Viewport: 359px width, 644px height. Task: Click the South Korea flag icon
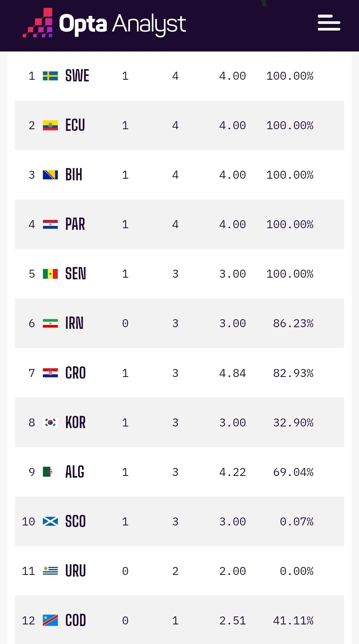point(50,423)
